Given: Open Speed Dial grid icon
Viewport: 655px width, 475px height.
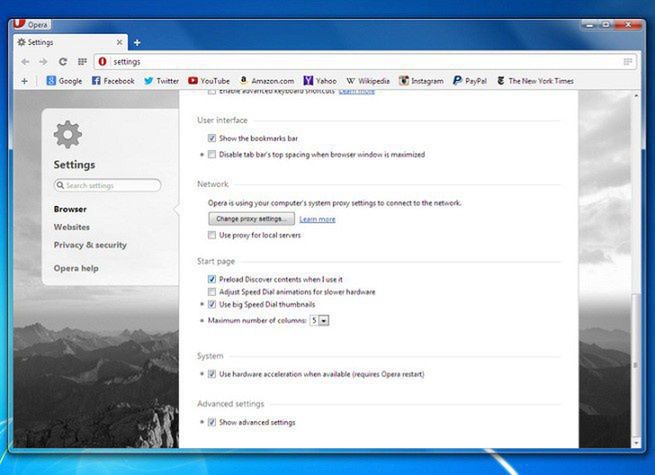Looking at the screenshot, I should [82, 62].
